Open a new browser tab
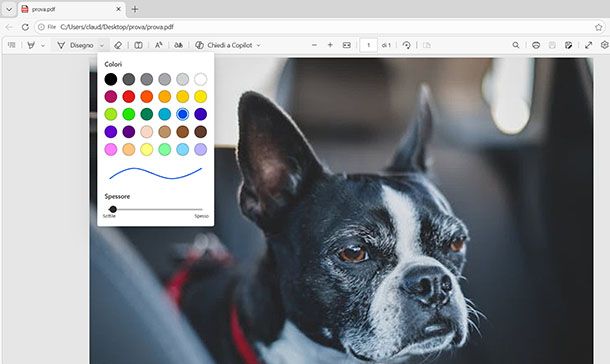 (135, 9)
